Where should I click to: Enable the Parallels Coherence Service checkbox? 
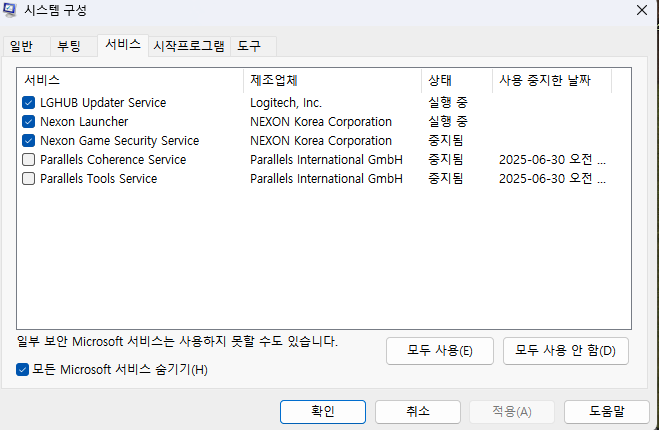click(28, 159)
